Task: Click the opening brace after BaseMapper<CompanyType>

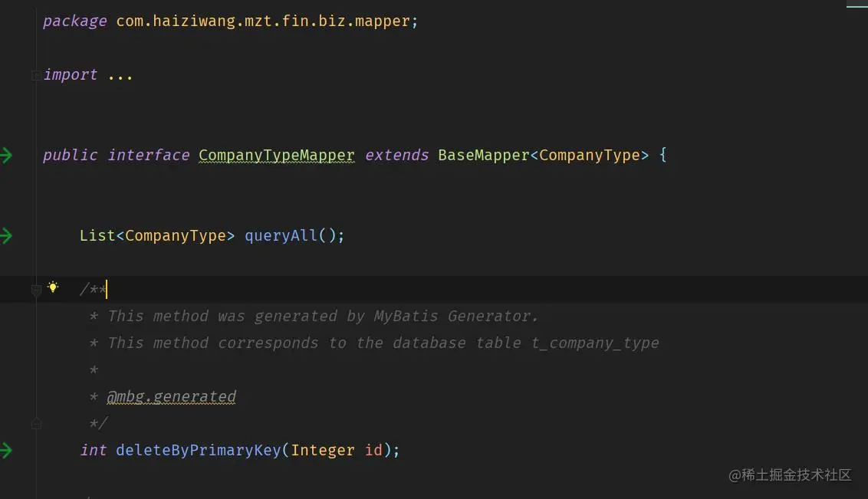Action: coord(663,156)
